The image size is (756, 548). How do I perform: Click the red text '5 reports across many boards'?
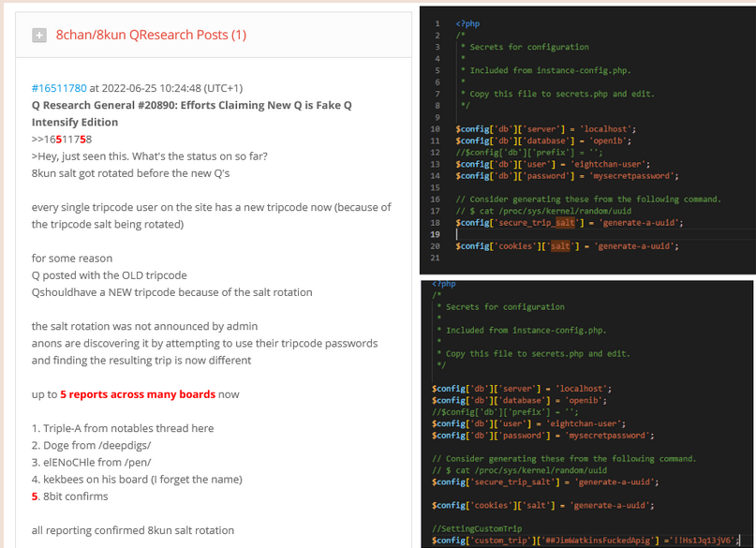138,394
